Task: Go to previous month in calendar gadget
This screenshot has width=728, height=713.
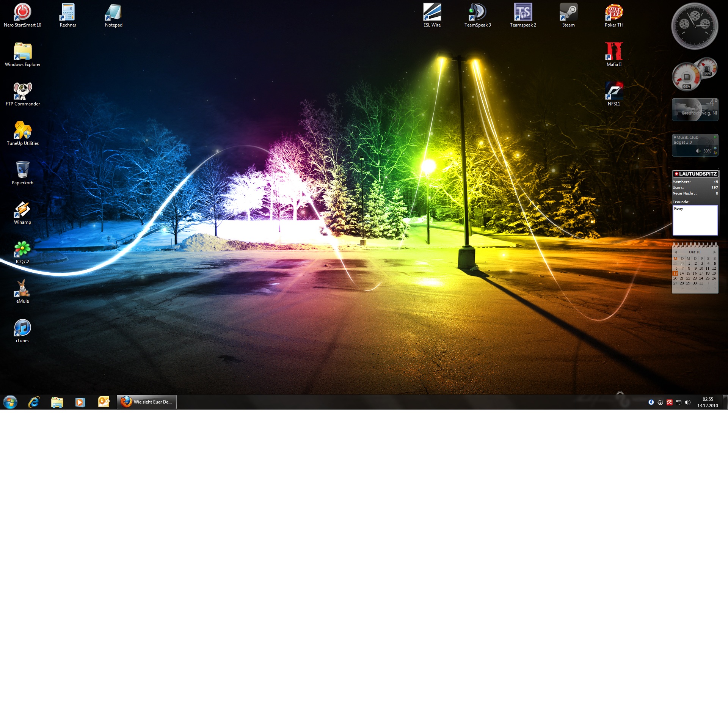Action: click(x=676, y=252)
